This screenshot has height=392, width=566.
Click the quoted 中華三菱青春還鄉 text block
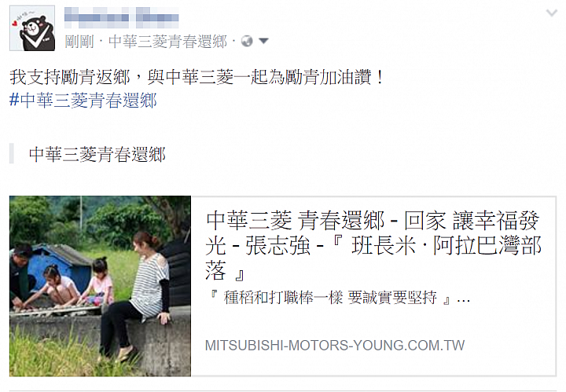click(x=97, y=154)
